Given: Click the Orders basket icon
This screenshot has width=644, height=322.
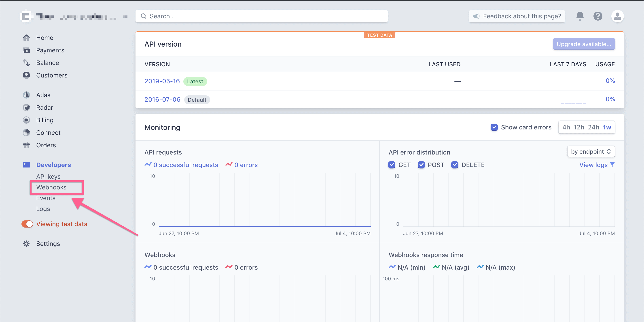Looking at the screenshot, I should (x=26, y=145).
